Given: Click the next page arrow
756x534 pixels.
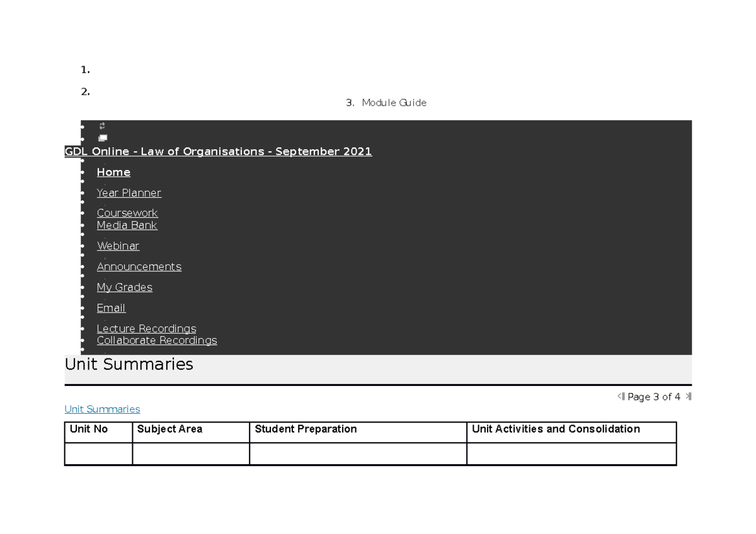Looking at the screenshot, I should pos(689,396).
